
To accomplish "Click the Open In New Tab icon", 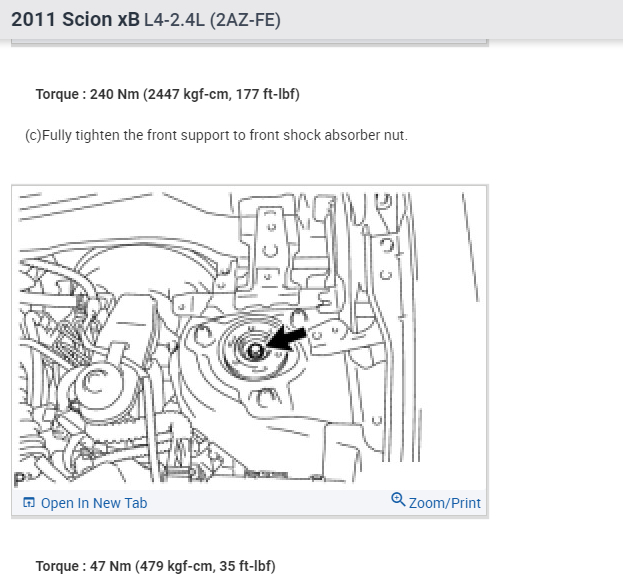I will pos(29,503).
